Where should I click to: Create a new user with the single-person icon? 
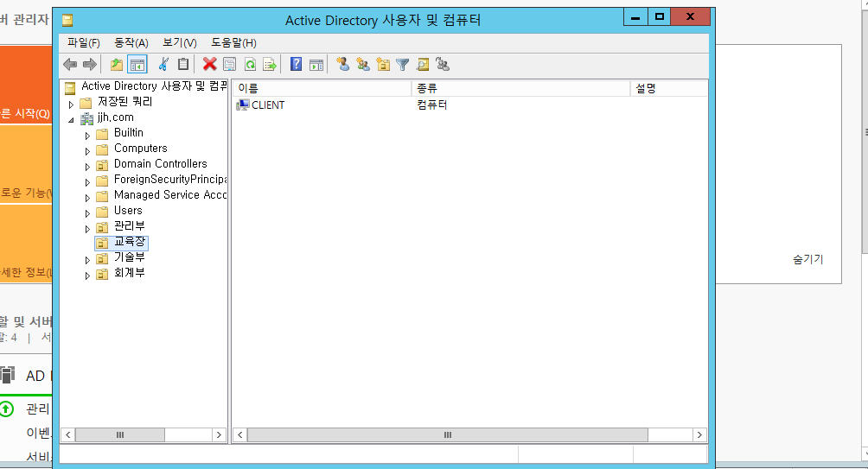point(342,65)
